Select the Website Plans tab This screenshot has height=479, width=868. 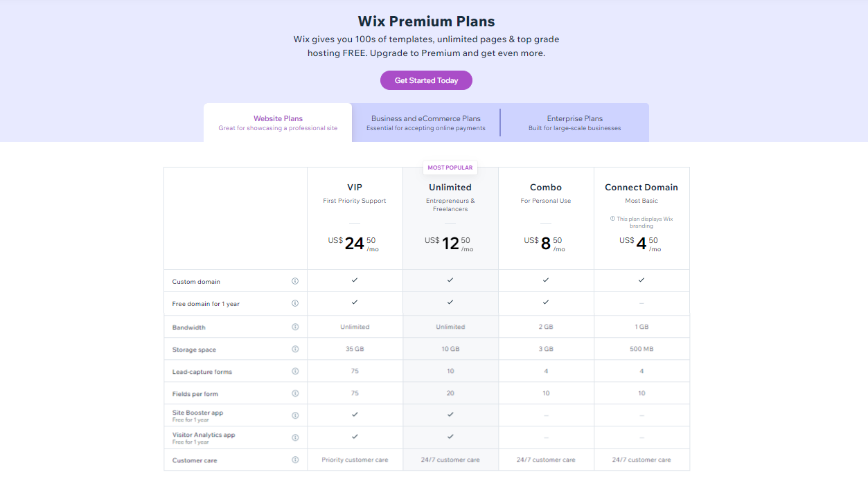pyautogui.click(x=277, y=123)
